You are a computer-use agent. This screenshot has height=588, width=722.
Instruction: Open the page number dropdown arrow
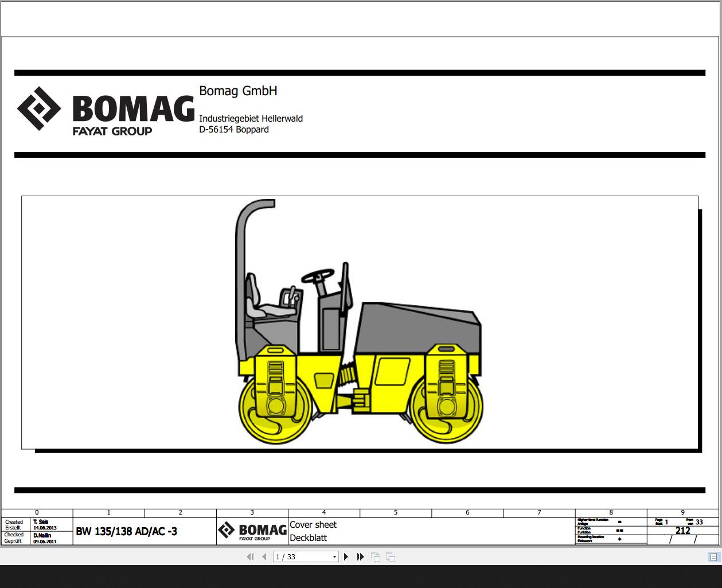point(334,556)
